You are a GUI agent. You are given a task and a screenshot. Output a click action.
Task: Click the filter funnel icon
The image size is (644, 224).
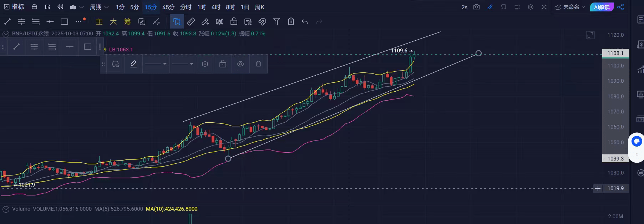277,22
